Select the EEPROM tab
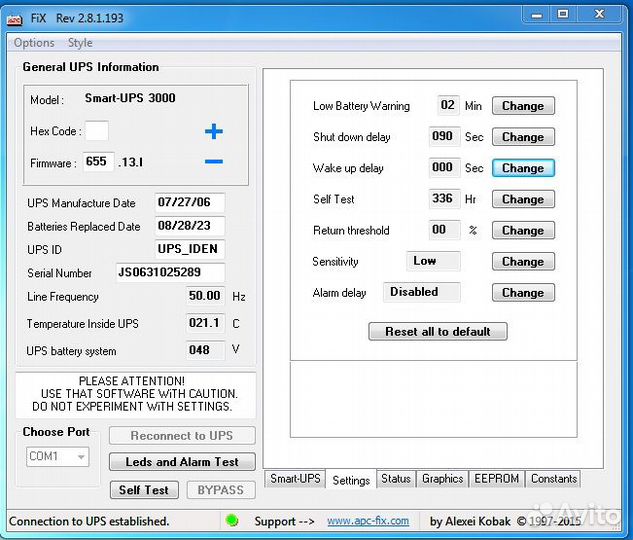This screenshot has height=540, width=633. click(x=497, y=479)
